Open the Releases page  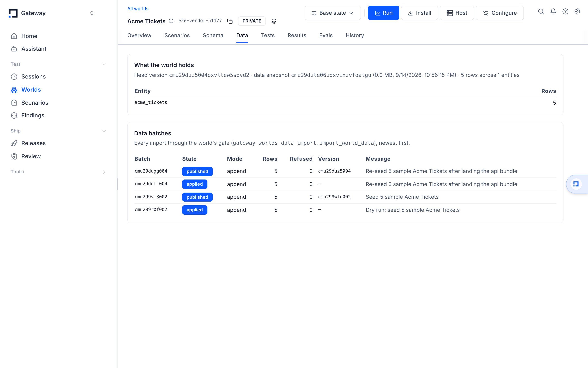28,143
